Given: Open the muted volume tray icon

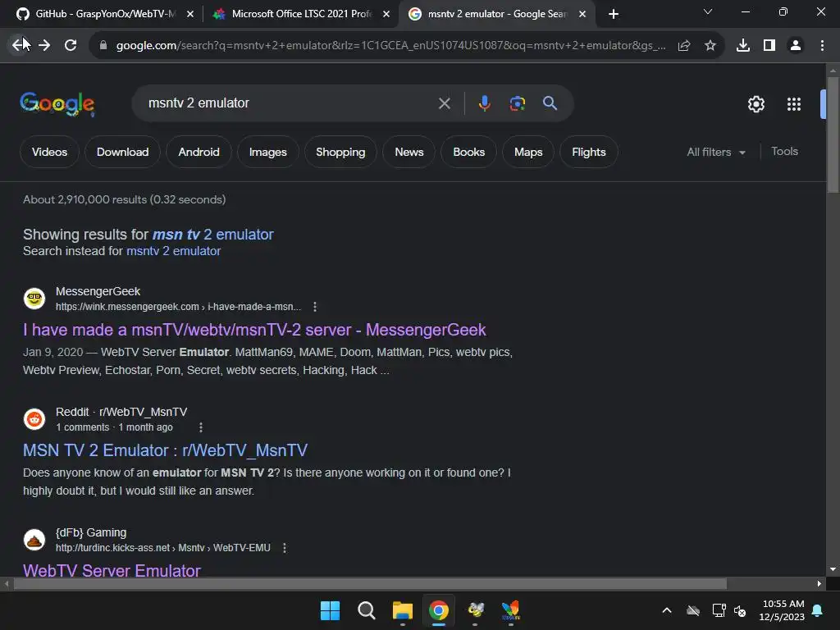Looking at the screenshot, I should (x=740, y=610).
